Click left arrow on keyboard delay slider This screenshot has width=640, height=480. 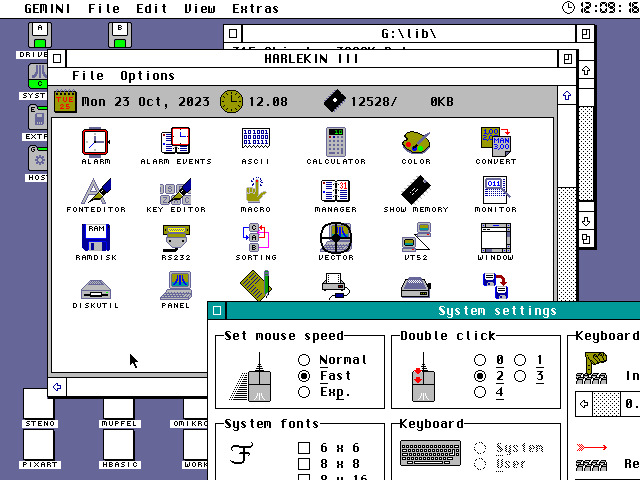[x=583, y=404]
